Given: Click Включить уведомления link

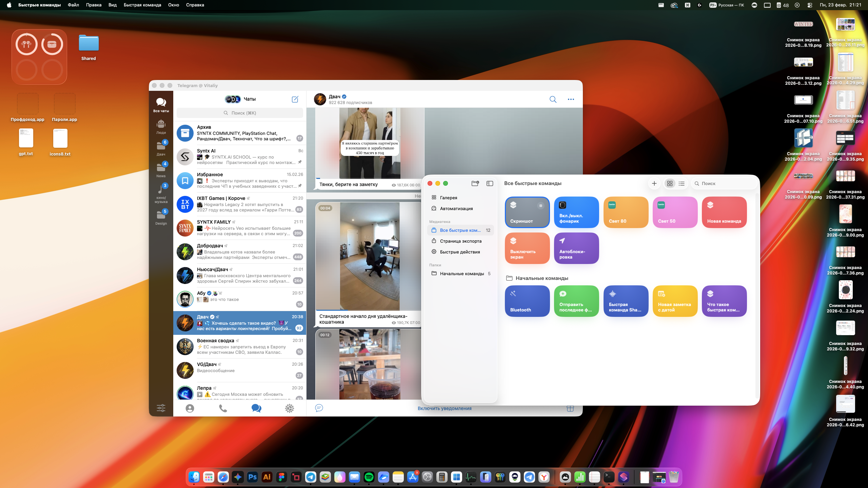Looking at the screenshot, I should tap(445, 408).
